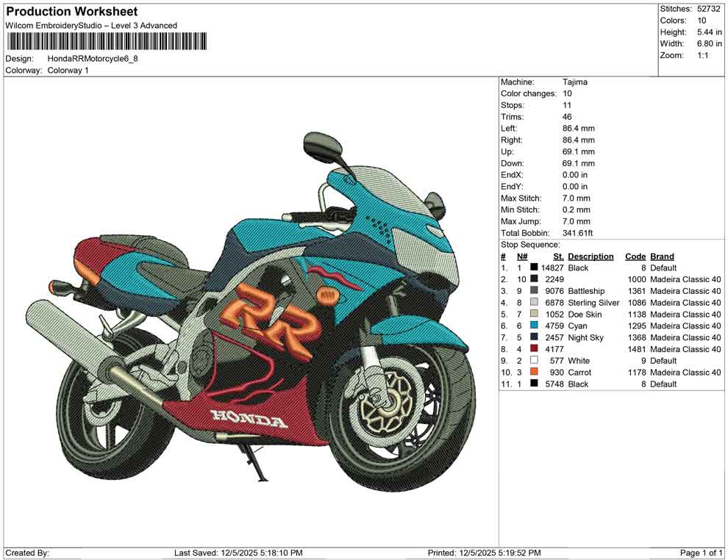Select the Colorway 1 label
This screenshot has width=728, height=560.
click(67, 71)
